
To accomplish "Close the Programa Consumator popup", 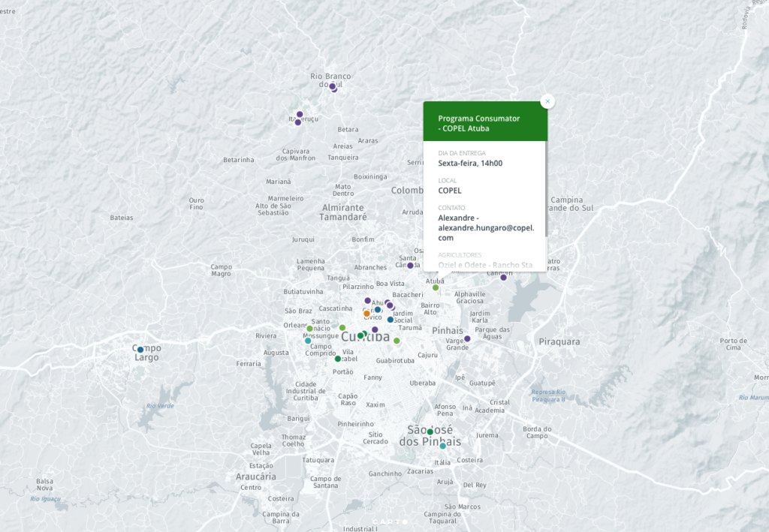I will [x=547, y=101].
